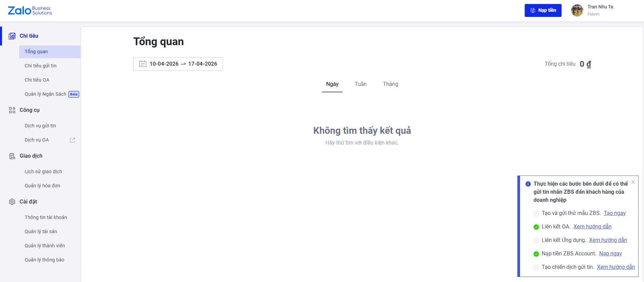Click the Tạo ngay link
The image size is (644, 282).
click(614, 213)
